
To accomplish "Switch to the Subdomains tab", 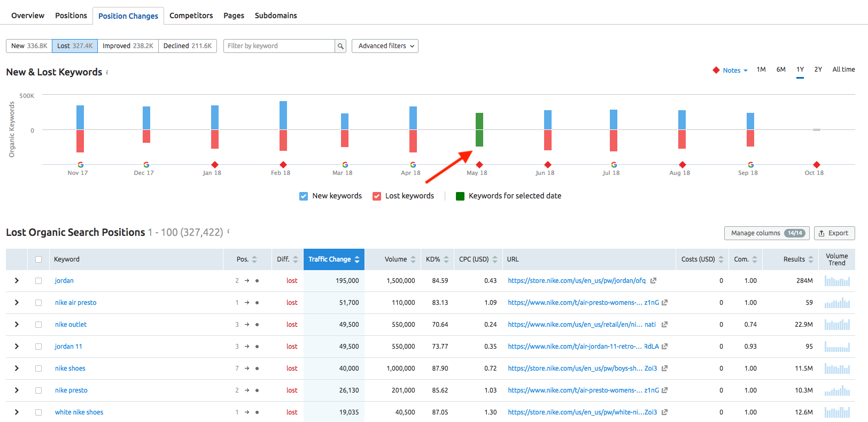I will (276, 16).
